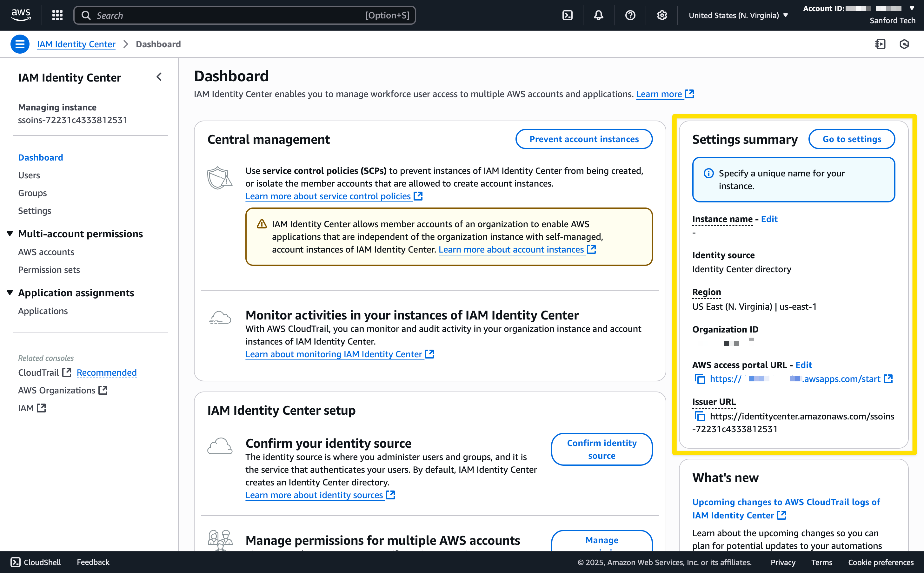Open Cookie preferences in footer

(x=881, y=563)
